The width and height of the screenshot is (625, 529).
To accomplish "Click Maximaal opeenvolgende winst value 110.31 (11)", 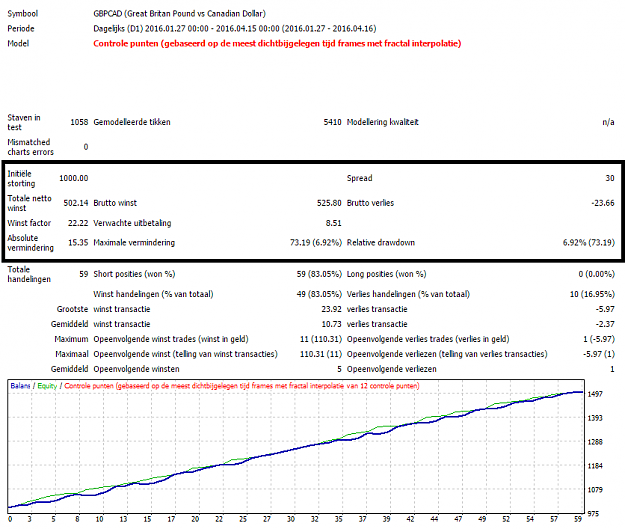I will (x=321, y=354).
